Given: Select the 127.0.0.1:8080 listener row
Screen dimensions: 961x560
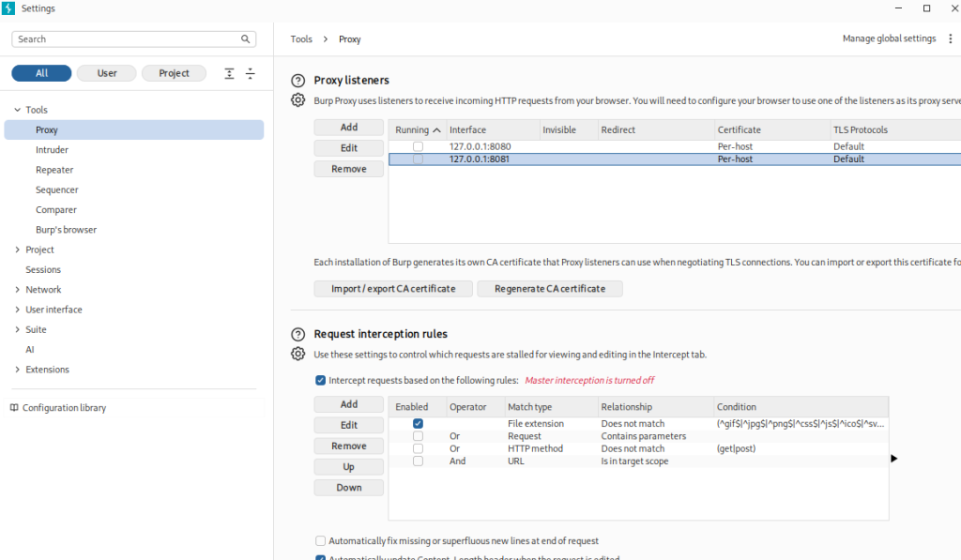Looking at the screenshot, I should point(674,146).
